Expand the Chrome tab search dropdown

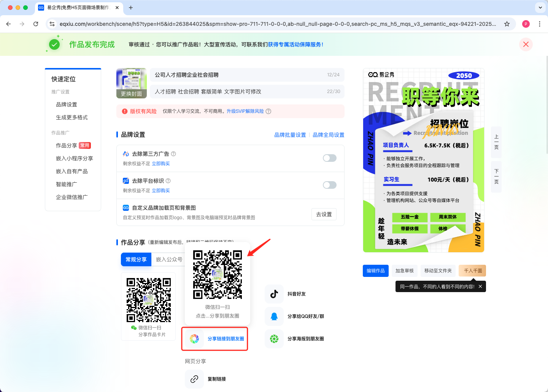[x=540, y=8]
